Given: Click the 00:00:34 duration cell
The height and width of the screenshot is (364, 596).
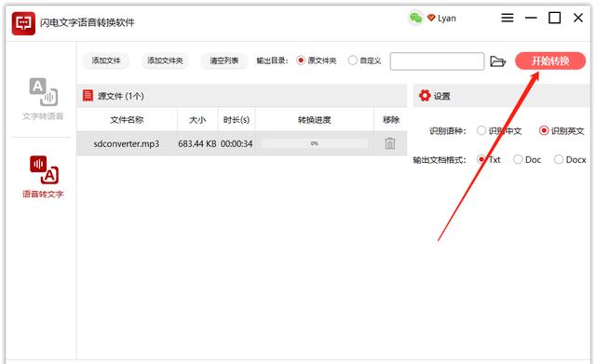Looking at the screenshot, I should (x=237, y=143).
